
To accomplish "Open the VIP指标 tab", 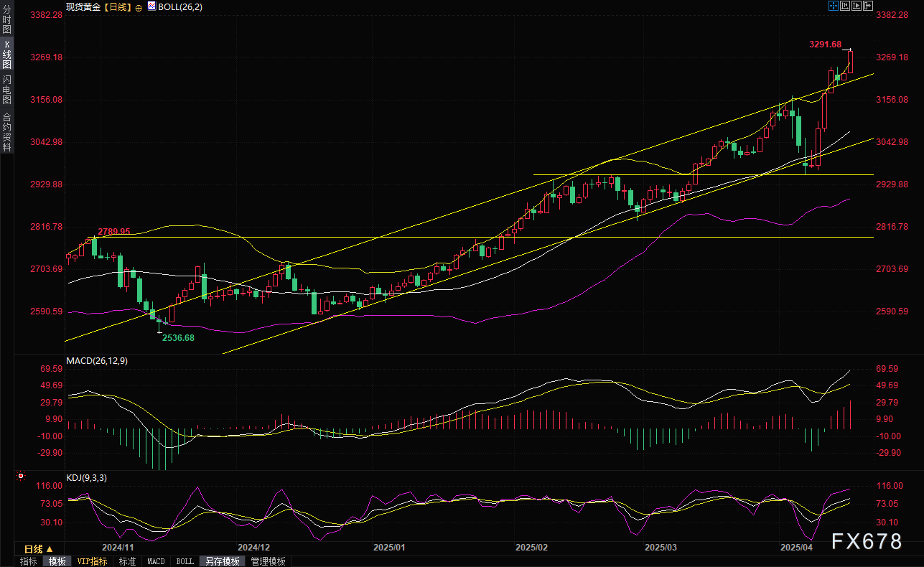I will [92, 561].
